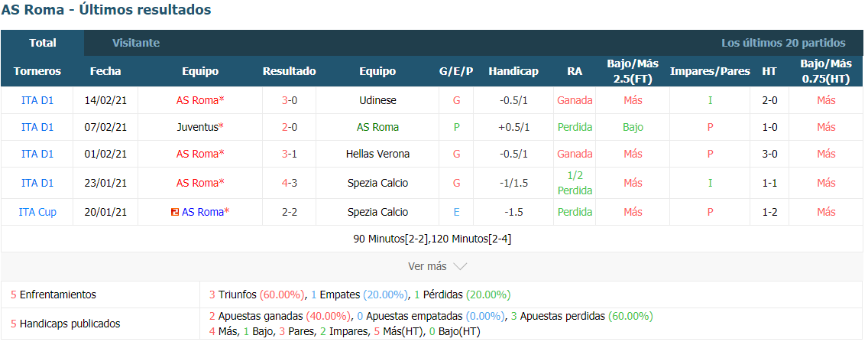Select the Total tab
The width and height of the screenshot is (868, 345).
coord(43,43)
